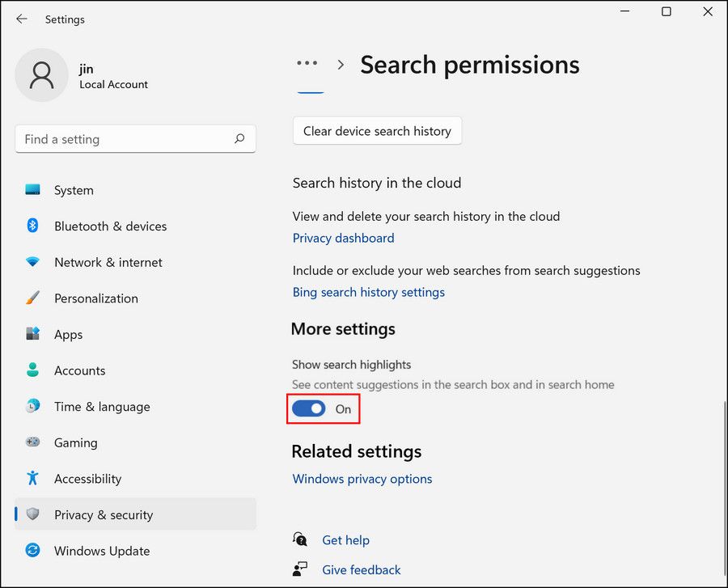Open the Apps grid icon
The image size is (728, 588).
tap(32, 334)
